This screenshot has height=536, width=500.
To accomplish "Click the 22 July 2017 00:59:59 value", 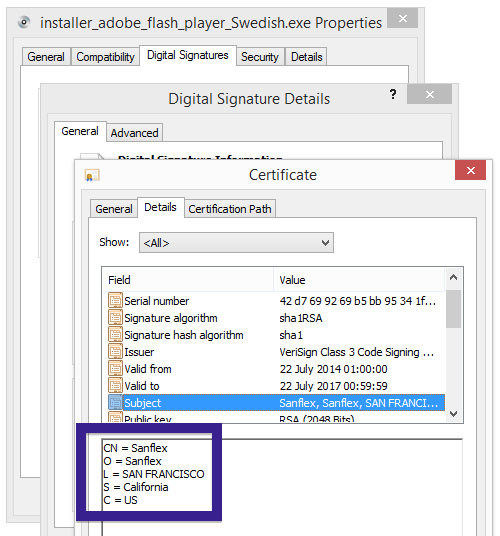I will [x=334, y=386].
